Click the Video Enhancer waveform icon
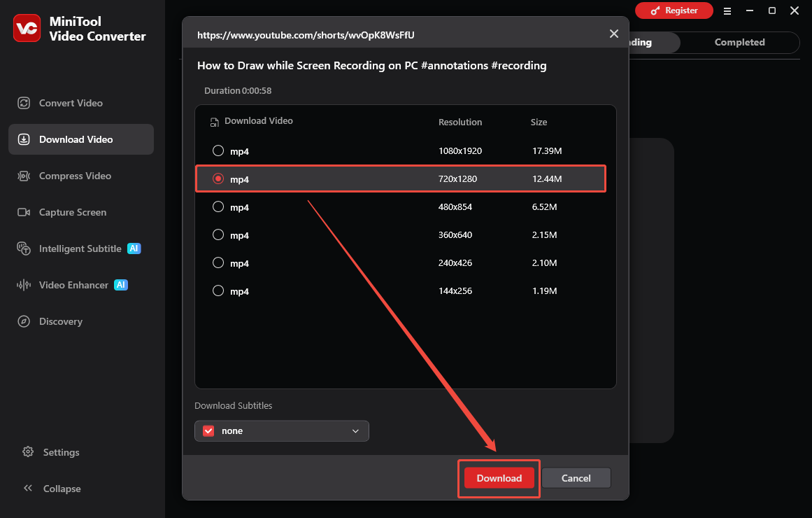The height and width of the screenshot is (518, 812). (24, 285)
